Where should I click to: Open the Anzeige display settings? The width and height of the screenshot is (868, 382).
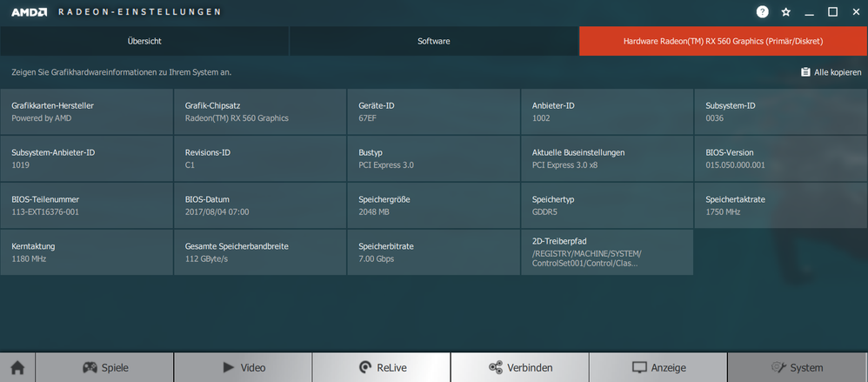[x=658, y=367]
